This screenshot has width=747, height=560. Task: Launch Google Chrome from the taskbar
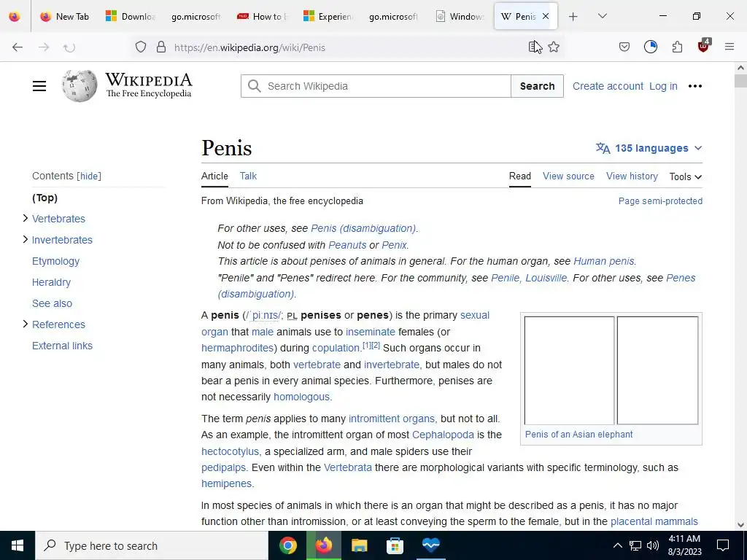287,545
